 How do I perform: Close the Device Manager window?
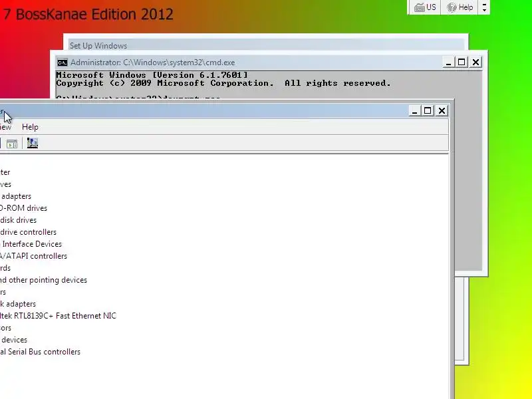point(442,111)
